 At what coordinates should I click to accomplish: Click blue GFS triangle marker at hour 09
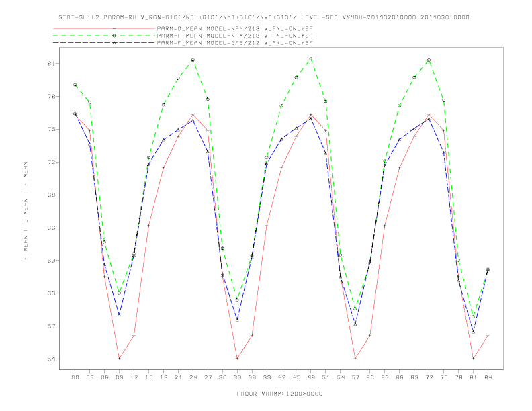click(x=119, y=315)
